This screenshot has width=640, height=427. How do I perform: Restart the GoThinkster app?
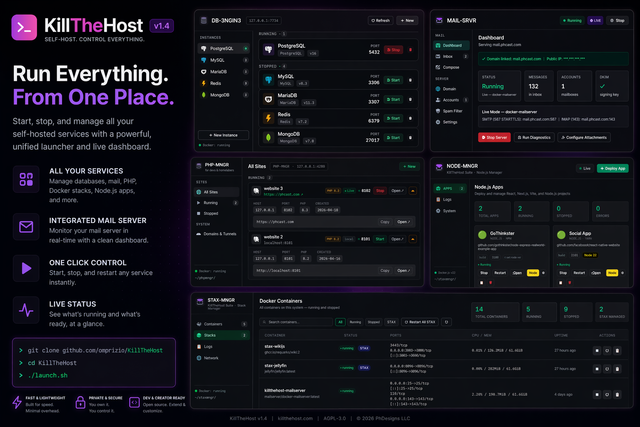click(500, 273)
